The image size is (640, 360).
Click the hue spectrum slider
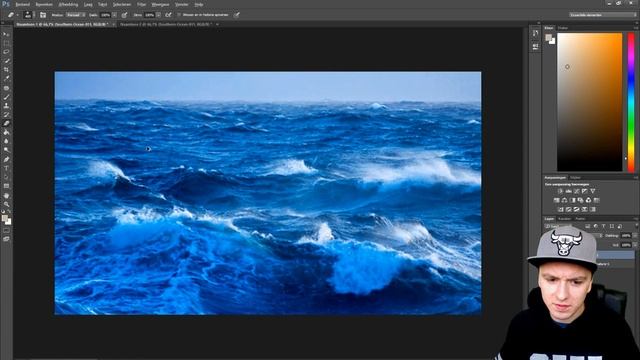[x=631, y=102]
